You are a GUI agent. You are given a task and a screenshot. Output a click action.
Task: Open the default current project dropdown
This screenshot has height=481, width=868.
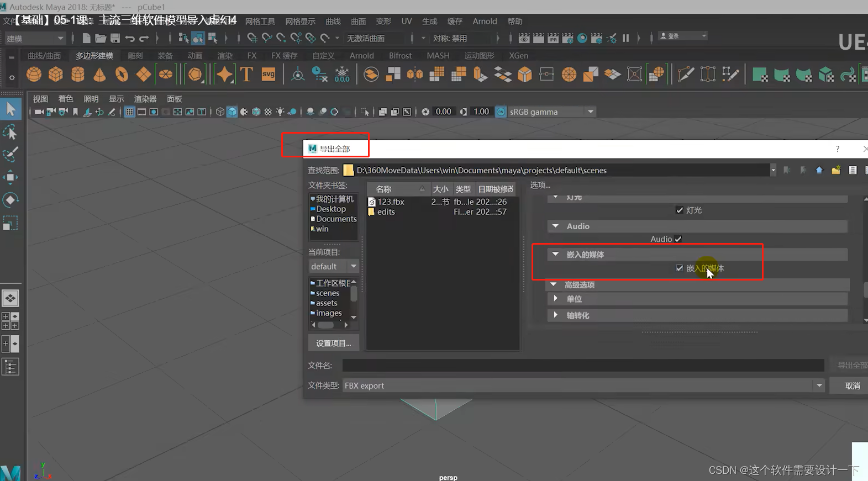334,266
